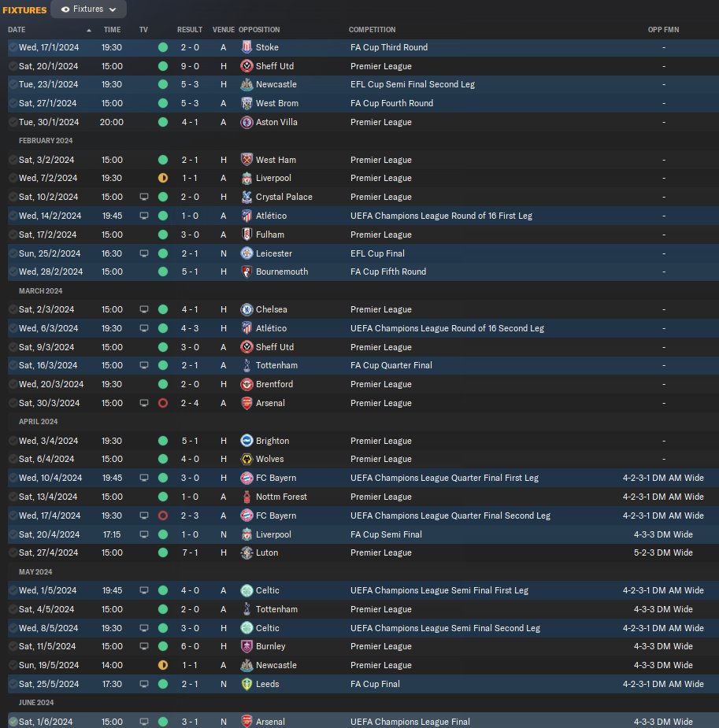Click the Wolves club badge
The width and height of the screenshot is (719, 728).
click(x=246, y=459)
